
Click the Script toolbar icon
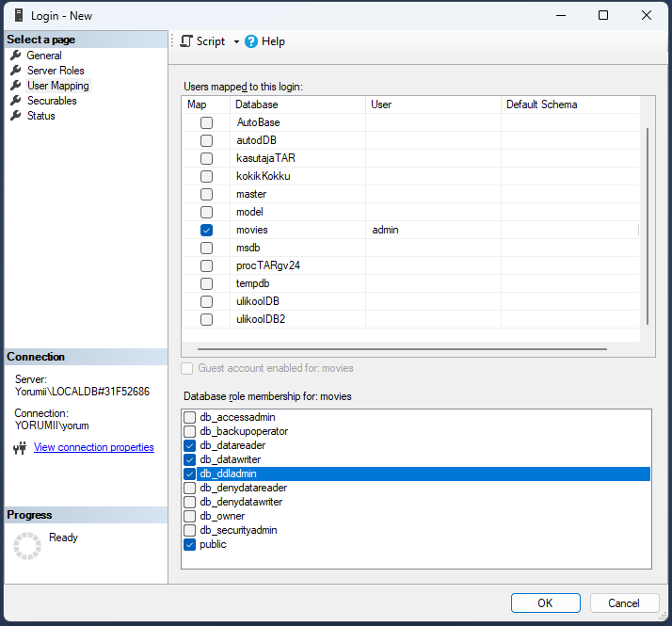tap(186, 41)
